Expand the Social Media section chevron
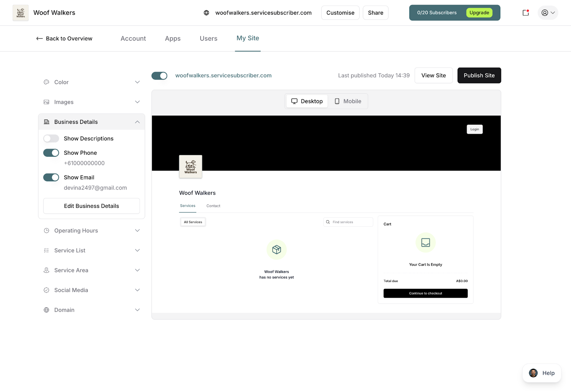The width and height of the screenshot is (571, 392). pyautogui.click(x=137, y=290)
